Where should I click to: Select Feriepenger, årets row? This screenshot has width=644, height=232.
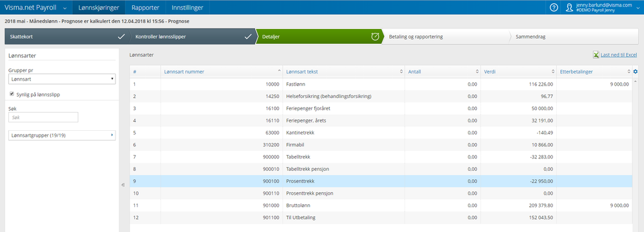(381, 121)
